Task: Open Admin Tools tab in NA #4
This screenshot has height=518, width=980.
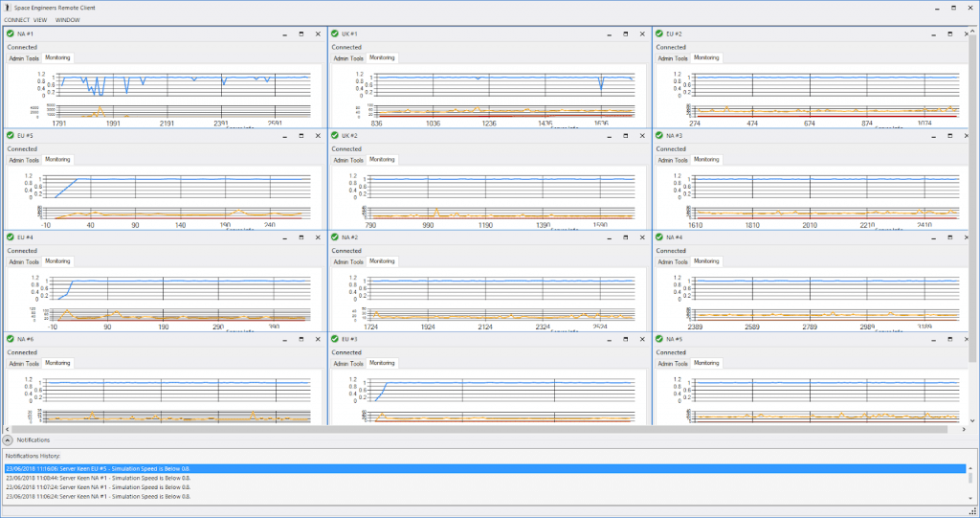Action: (673, 262)
